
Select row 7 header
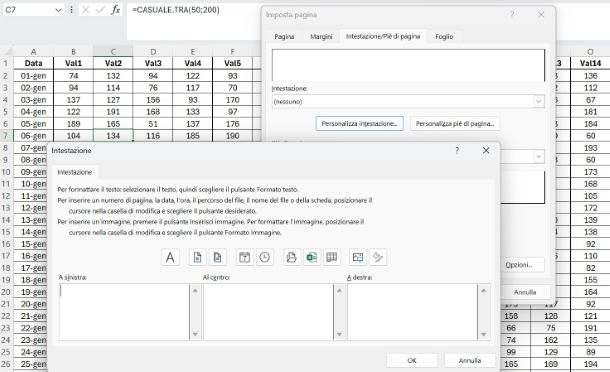click(x=6, y=136)
